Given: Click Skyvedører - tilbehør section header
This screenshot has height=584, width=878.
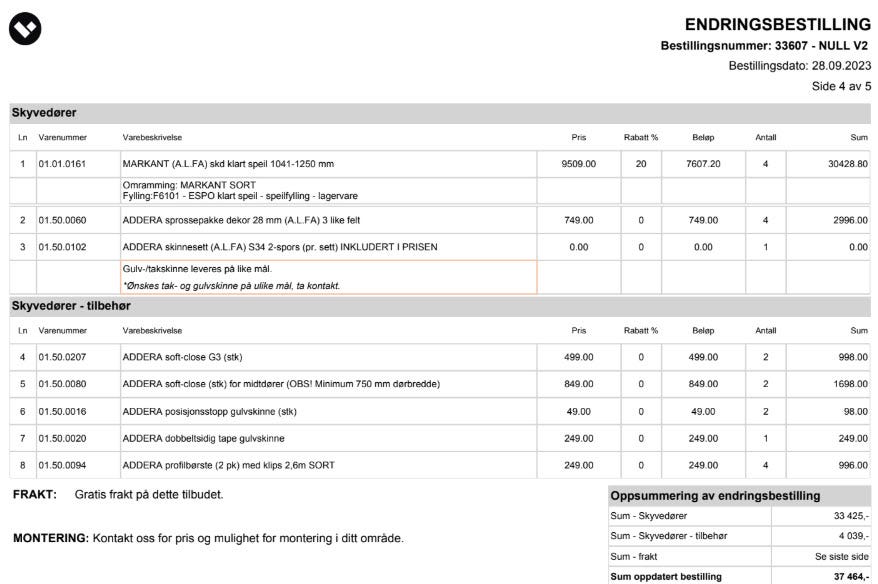Looking at the screenshot, I should 440,306.
